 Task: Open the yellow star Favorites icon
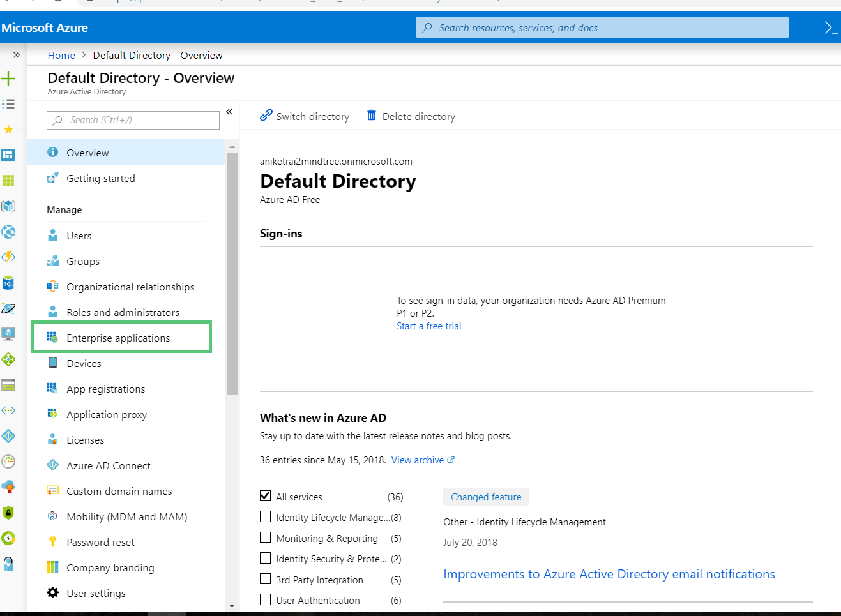[x=8, y=130]
